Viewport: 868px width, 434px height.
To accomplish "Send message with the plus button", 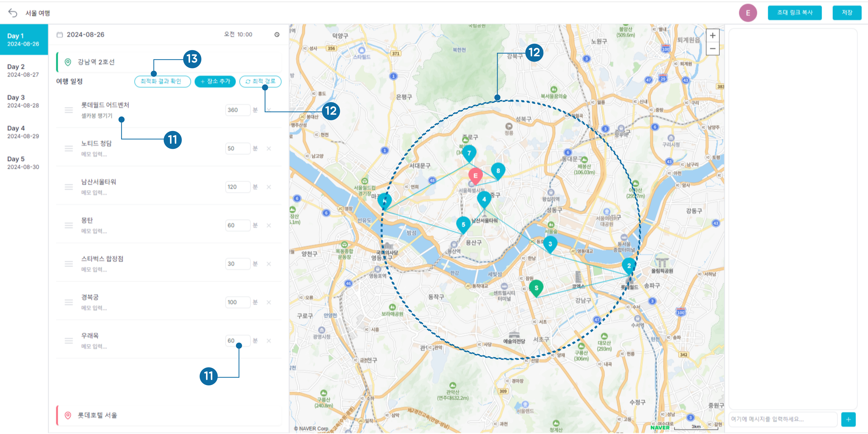I will 848,419.
